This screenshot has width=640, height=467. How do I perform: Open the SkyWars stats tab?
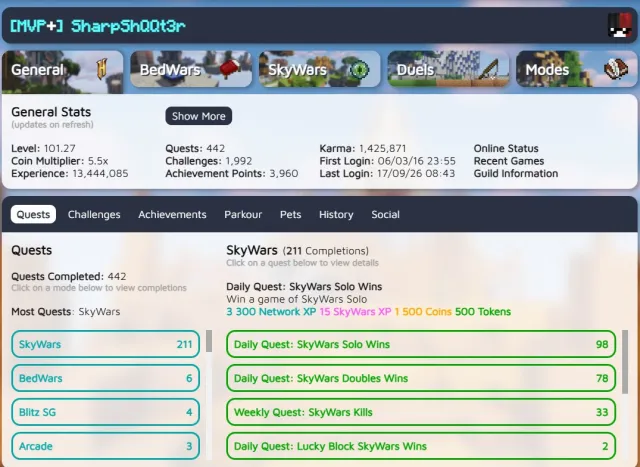320,69
